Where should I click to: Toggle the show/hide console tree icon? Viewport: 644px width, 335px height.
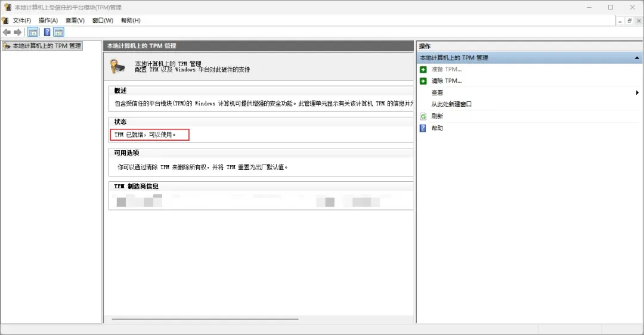[33, 32]
